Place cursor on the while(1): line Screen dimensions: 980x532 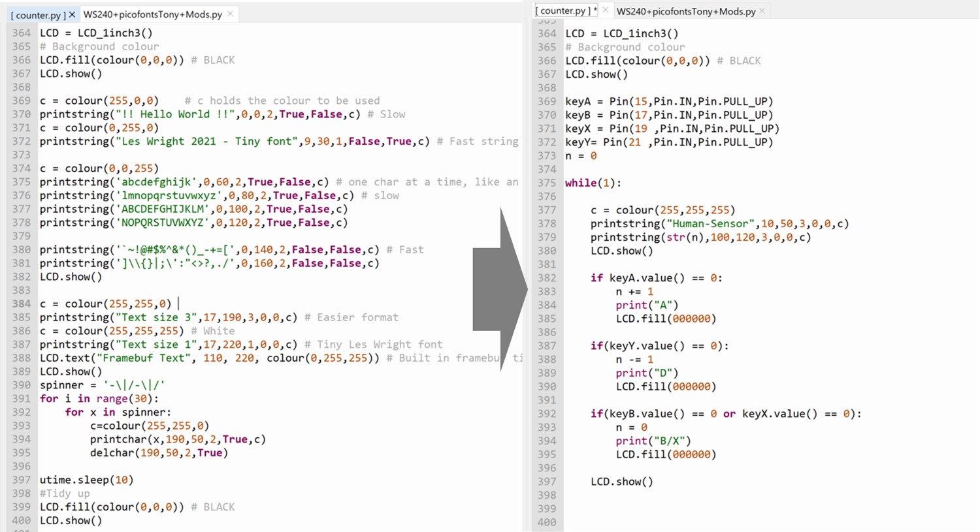pyautogui.click(x=593, y=183)
